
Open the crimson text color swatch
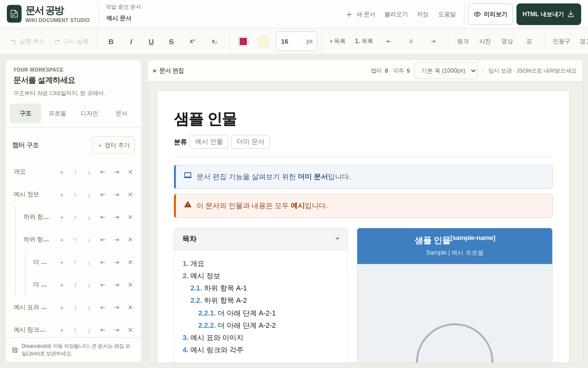coord(244,41)
